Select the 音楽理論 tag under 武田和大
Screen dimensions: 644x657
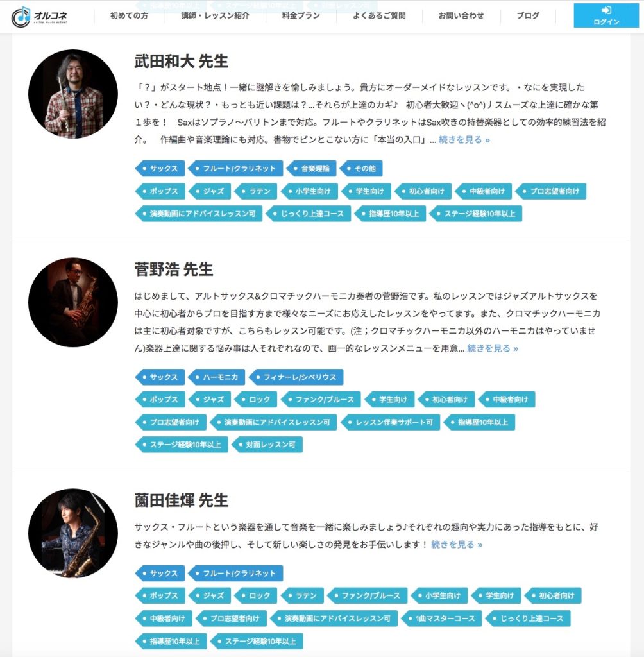[311, 169]
